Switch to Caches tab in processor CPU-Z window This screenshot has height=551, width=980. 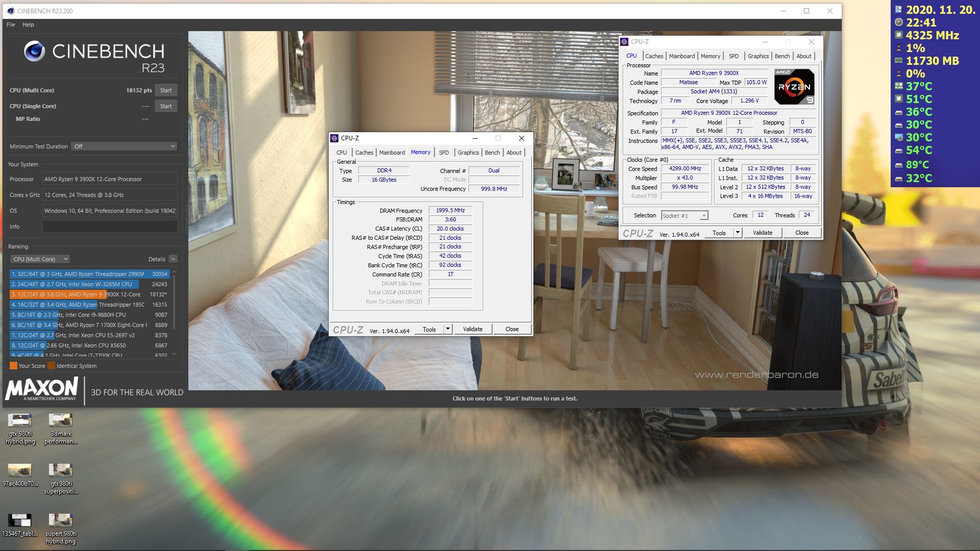[x=654, y=56]
